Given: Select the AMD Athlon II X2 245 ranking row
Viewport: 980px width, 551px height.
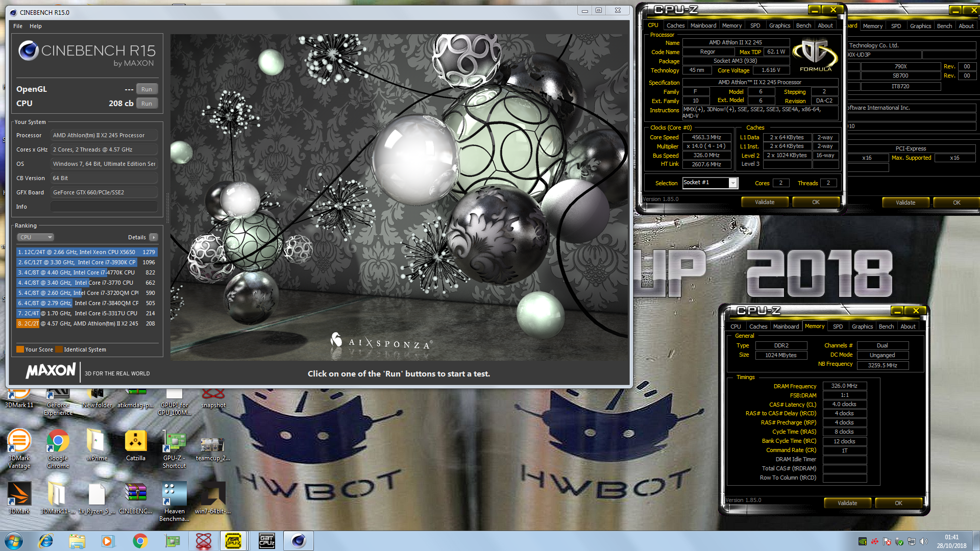Looking at the screenshot, I should coord(87,323).
